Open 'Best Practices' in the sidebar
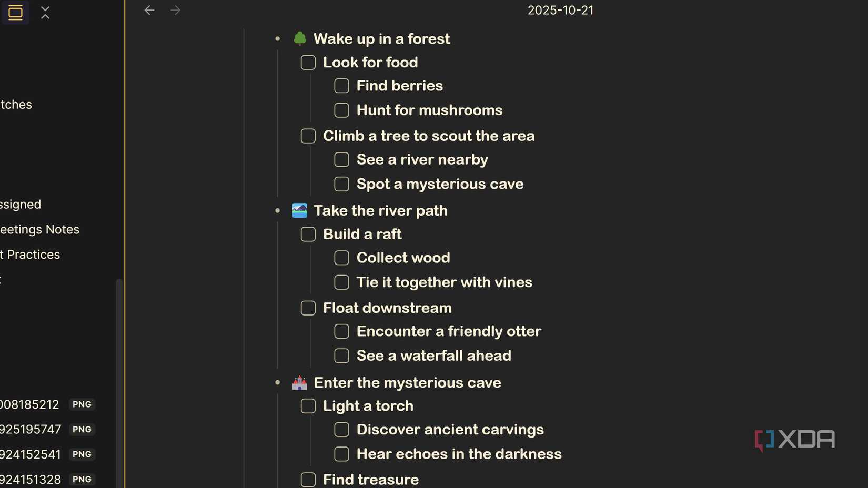Image resolution: width=868 pixels, height=488 pixels. click(29, 254)
